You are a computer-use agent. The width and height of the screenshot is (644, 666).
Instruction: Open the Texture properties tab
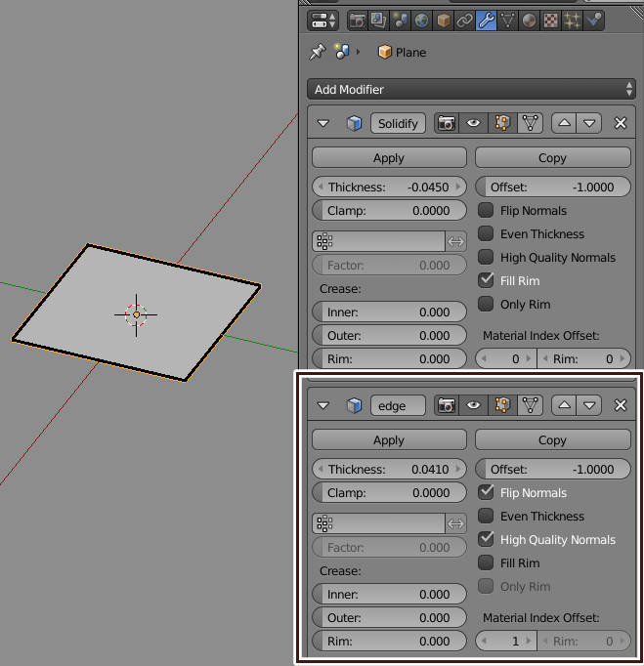(551, 21)
